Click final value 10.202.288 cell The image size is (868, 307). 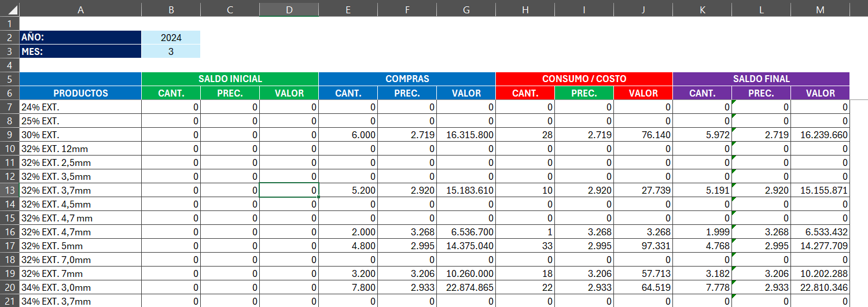[x=820, y=273]
